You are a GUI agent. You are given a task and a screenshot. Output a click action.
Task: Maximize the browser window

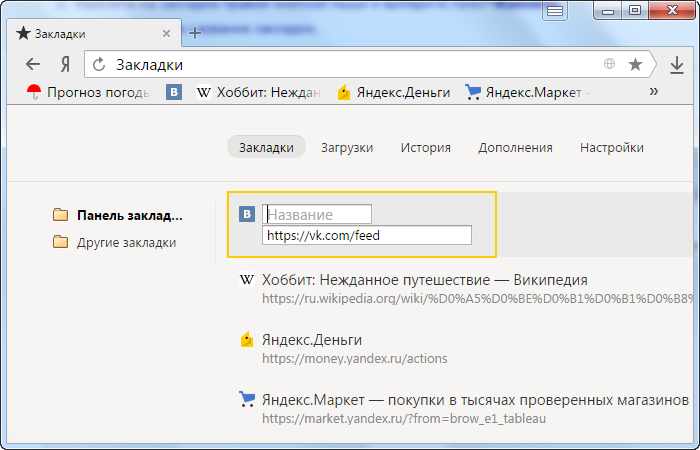(634, 10)
